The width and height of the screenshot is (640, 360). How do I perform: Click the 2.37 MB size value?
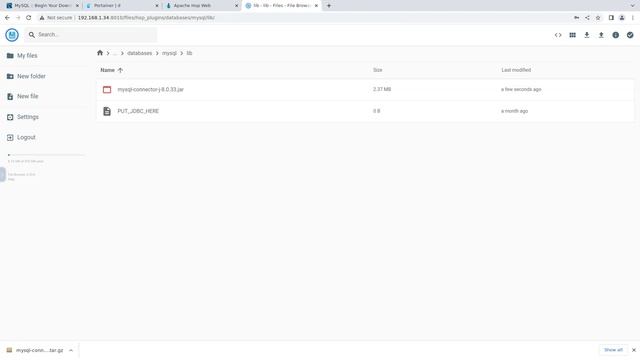pos(382,89)
